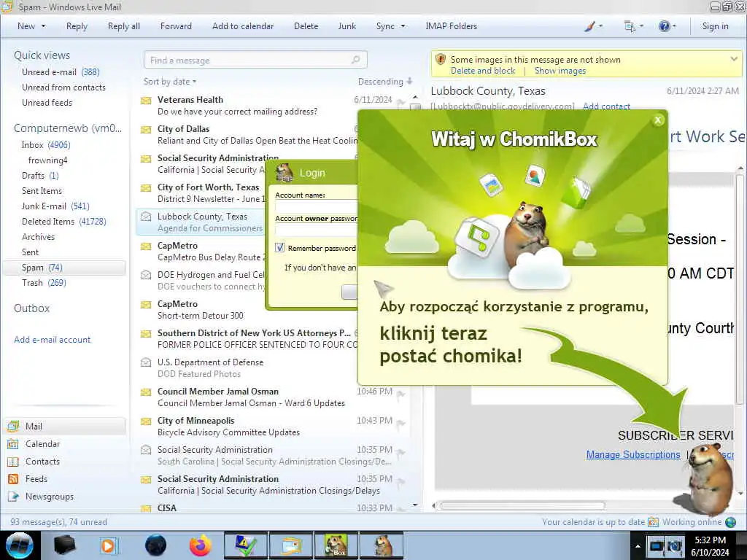Click the Sign in button
Viewport: 747px width, 560px height.
point(715,26)
